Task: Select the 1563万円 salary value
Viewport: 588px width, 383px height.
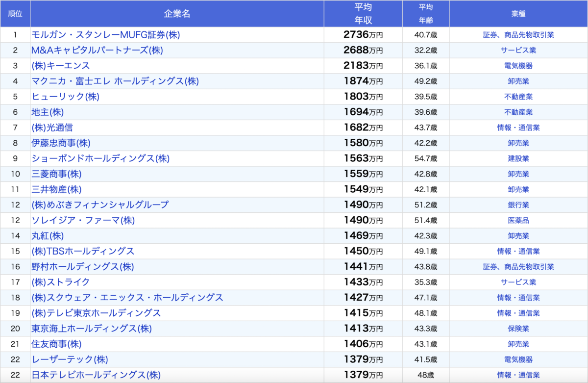Action: pyautogui.click(x=363, y=158)
